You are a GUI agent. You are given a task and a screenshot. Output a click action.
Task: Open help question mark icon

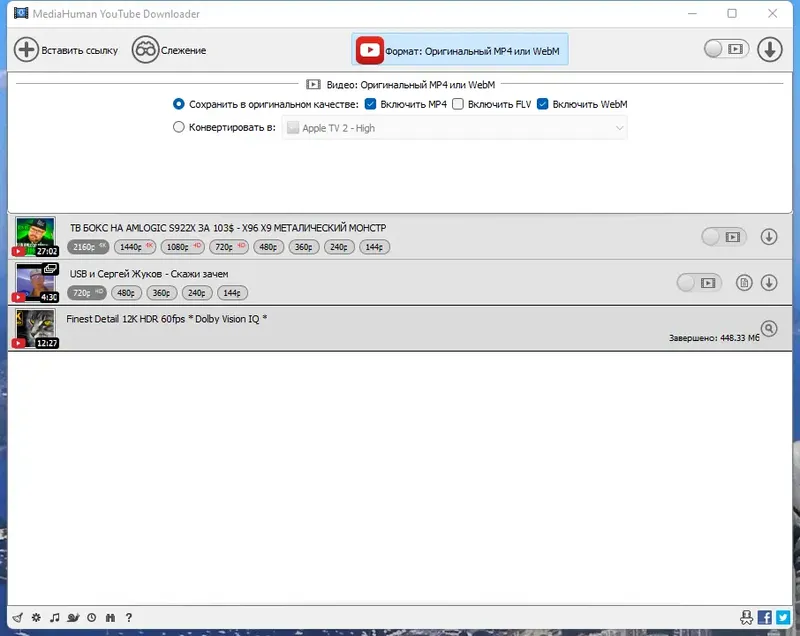pos(129,618)
